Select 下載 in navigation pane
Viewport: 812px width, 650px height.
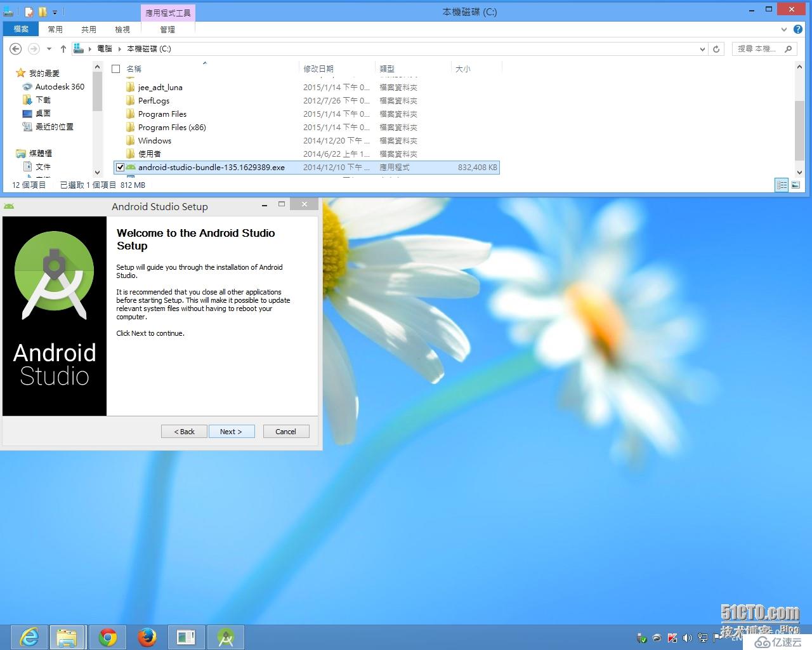click(43, 100)
